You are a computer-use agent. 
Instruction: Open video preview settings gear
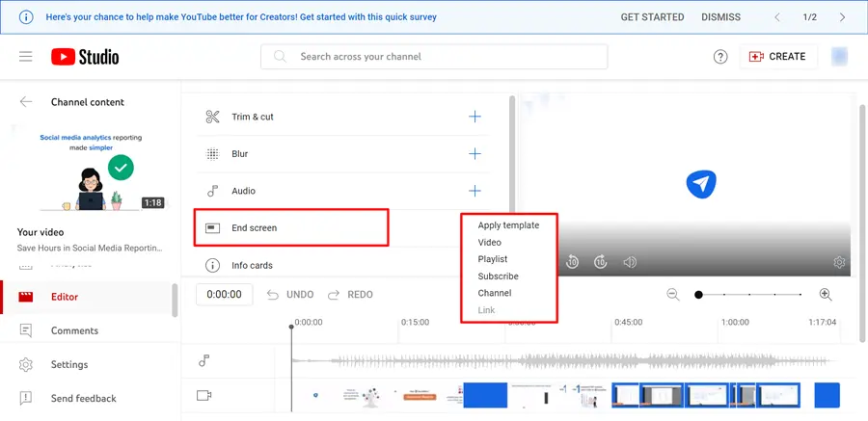tap(839, 262)
